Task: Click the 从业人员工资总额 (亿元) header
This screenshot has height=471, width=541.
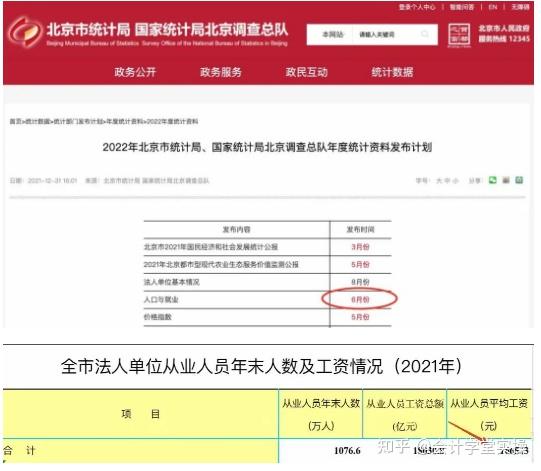Action: 405,414
